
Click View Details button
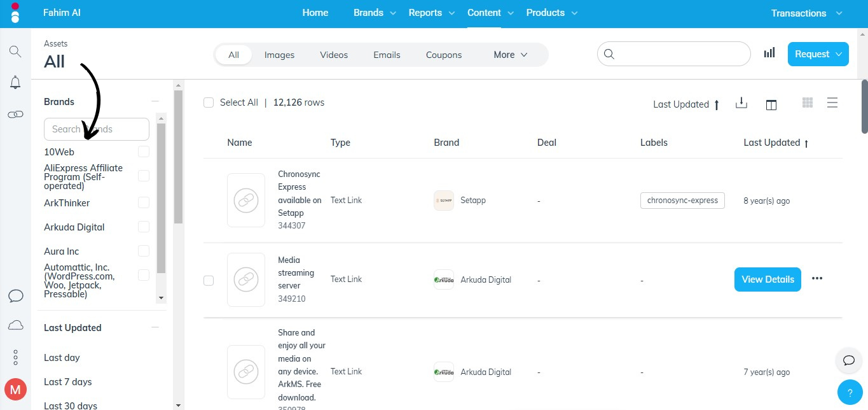768,279
